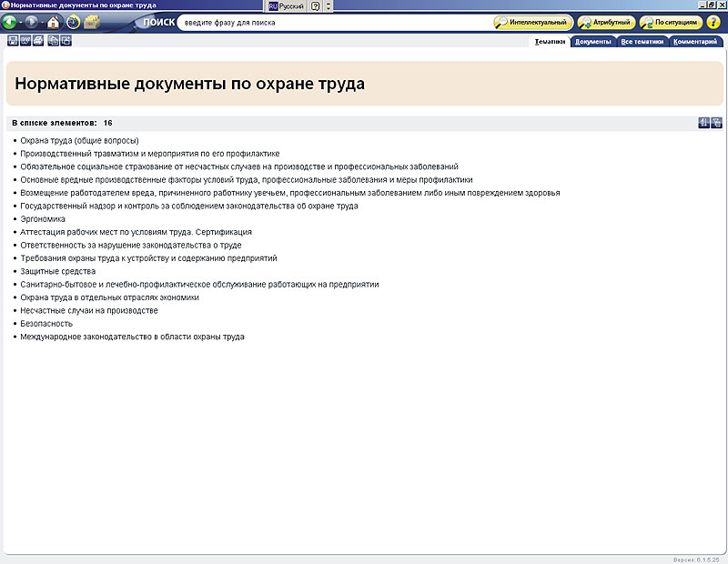The width and height of the screenshot is (728, 564).
Task: Click the Save floppy disk icon
Action: [x=12, y=41]
